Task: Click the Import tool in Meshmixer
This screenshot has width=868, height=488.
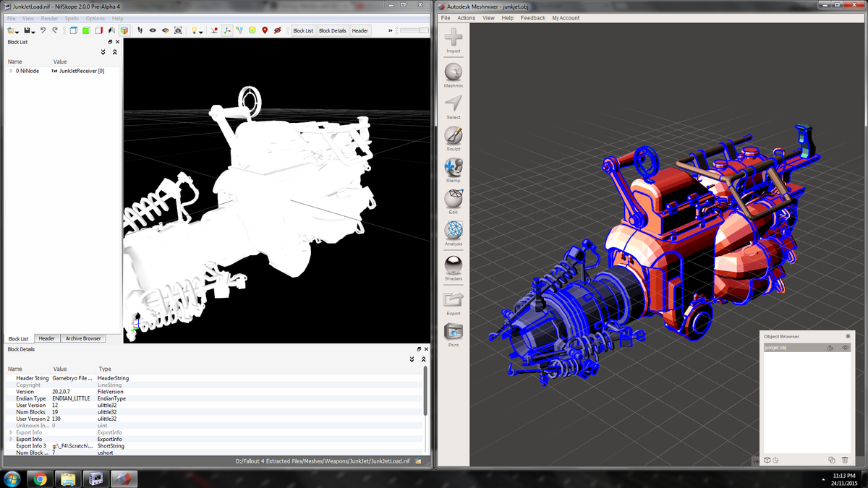Action: coord(454,41)
